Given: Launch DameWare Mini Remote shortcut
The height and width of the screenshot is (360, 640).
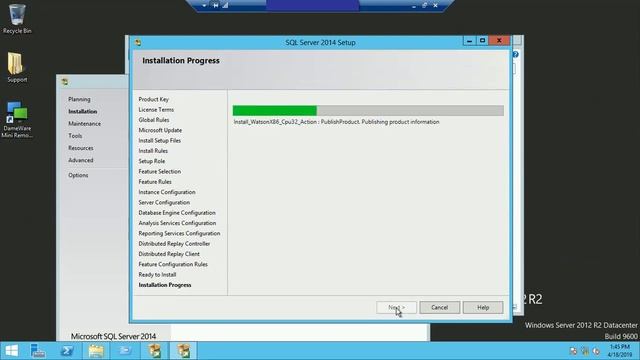Looking at the screenshot, I should tap(17, 120).
